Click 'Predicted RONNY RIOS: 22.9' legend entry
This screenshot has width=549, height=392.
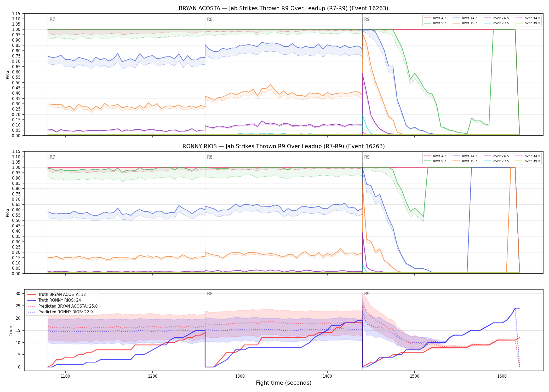[60, 312]
